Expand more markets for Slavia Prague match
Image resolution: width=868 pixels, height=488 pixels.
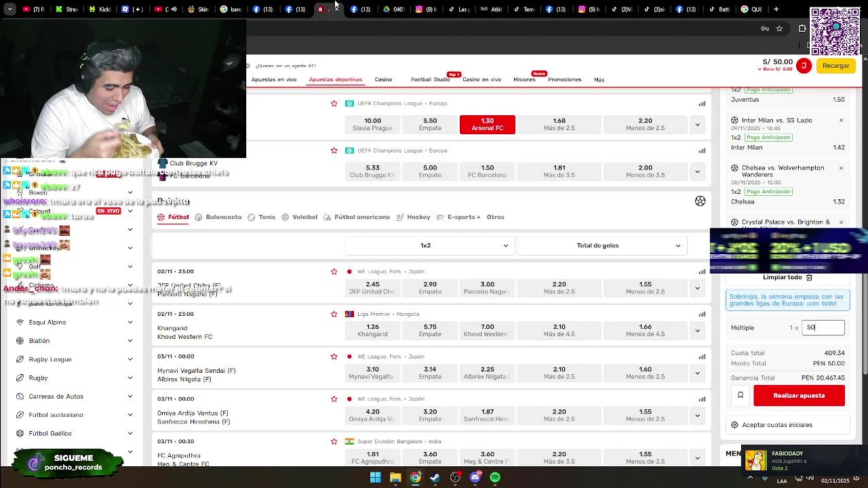coord(697,125)
